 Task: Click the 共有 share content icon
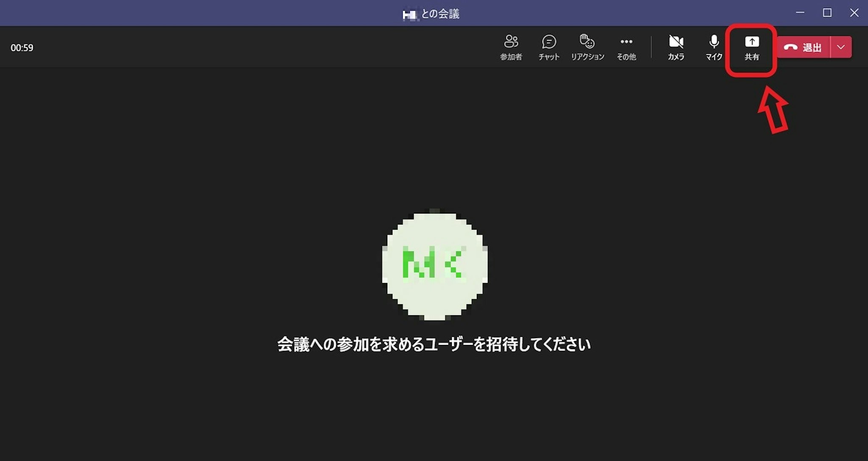coord(751,42)
